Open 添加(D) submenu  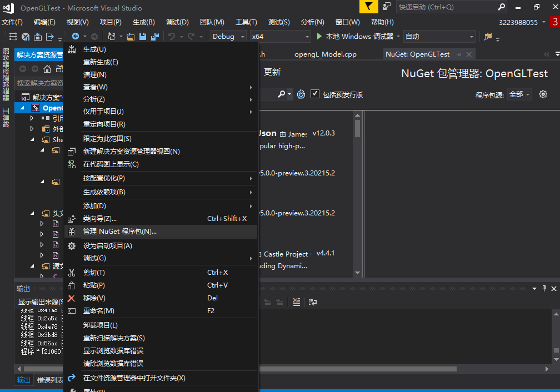click(x=161, y=206)
